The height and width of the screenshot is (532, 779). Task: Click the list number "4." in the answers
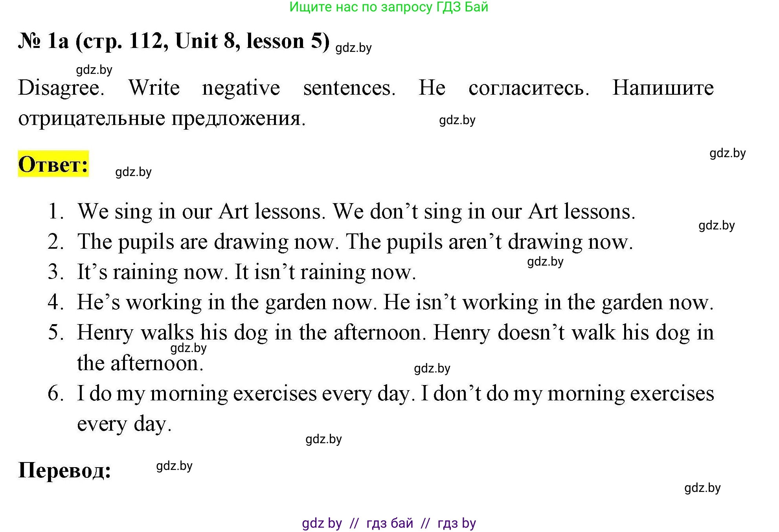click(x=55, y=303)
